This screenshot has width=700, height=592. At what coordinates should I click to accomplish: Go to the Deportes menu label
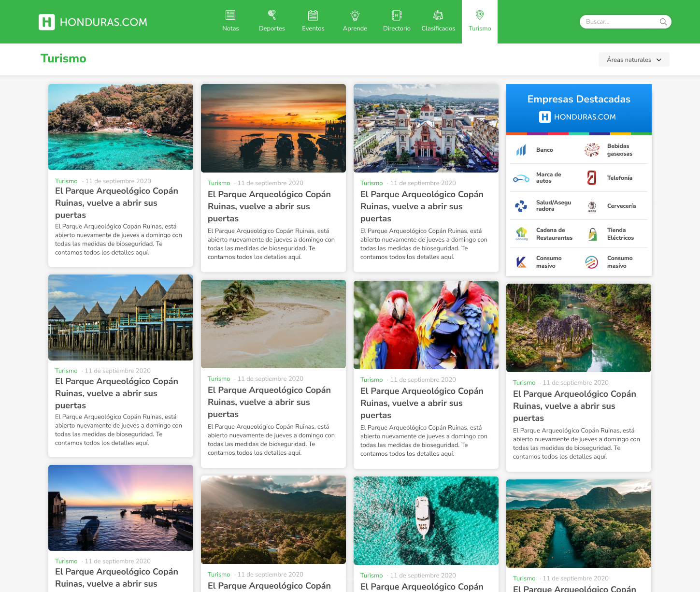pyautogui.click(x=272, y=29)
